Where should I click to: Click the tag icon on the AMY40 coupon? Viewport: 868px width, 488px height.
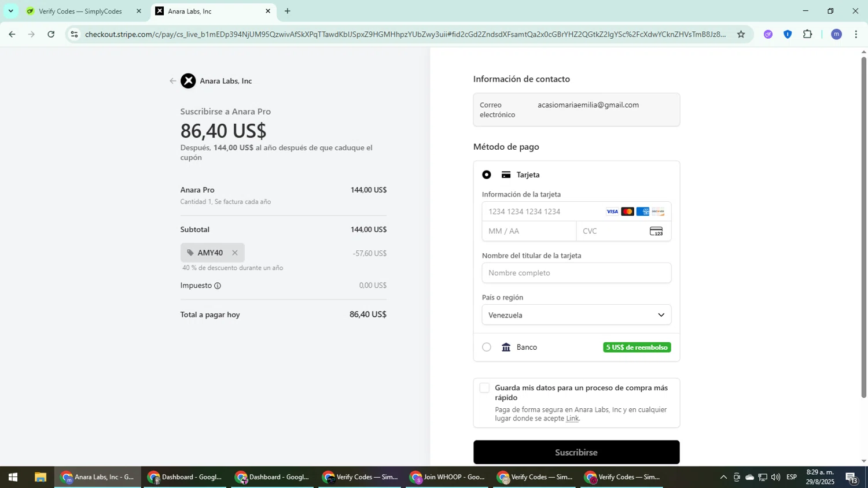(x=190, y=253)
